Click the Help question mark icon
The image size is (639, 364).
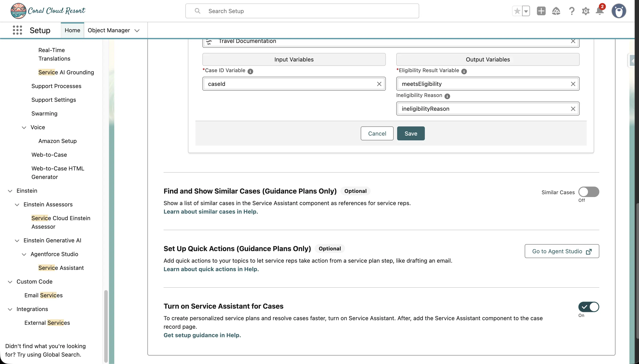point(571,11)
